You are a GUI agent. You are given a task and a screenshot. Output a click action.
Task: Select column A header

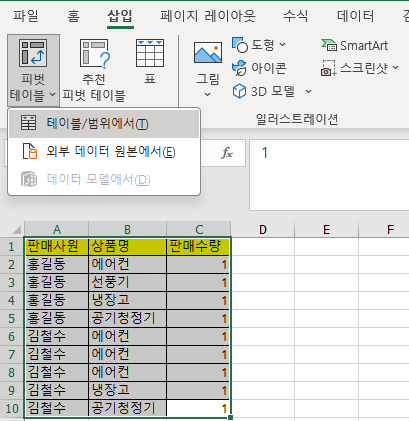(57, 229)
